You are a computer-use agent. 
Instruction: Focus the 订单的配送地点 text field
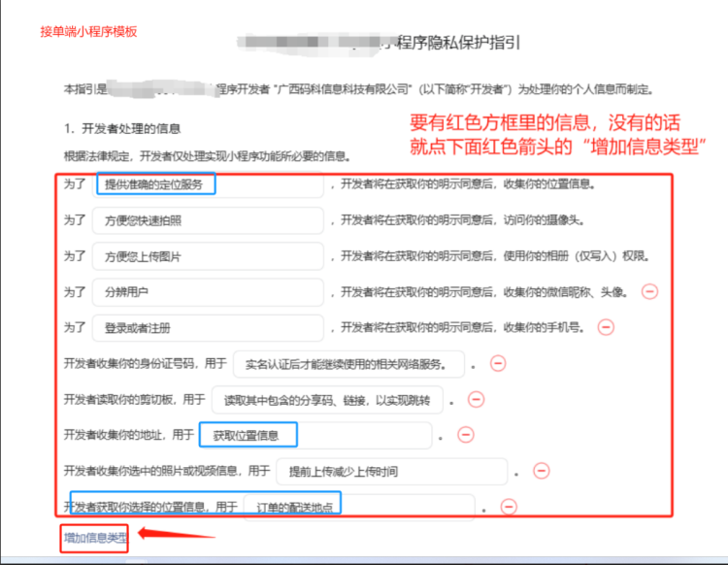[x=357, y=507]
